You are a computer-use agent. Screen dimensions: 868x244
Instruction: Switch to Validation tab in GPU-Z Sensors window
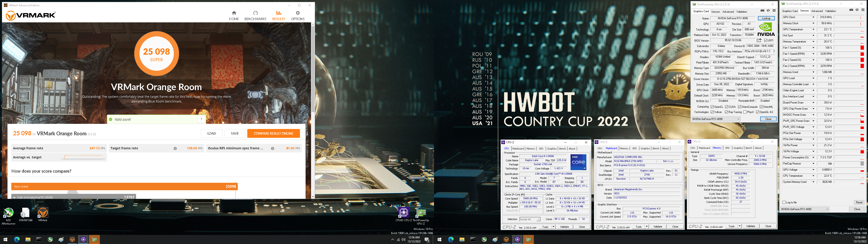coord(830,11)
